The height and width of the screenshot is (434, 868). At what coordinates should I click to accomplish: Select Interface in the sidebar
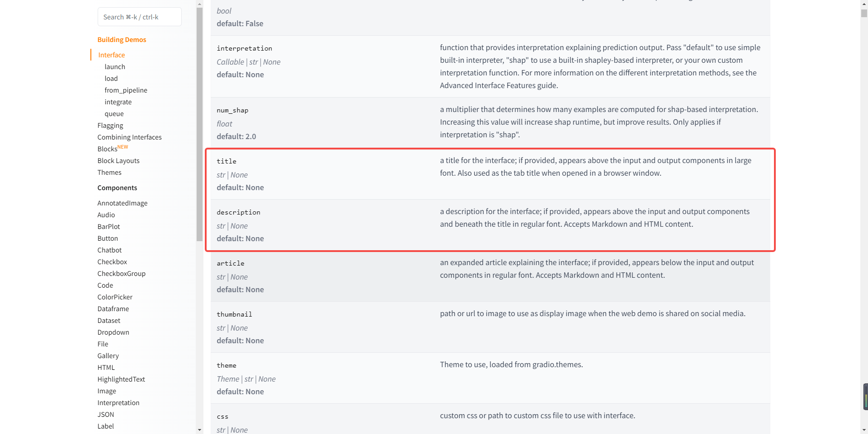[x=112, y=55]
